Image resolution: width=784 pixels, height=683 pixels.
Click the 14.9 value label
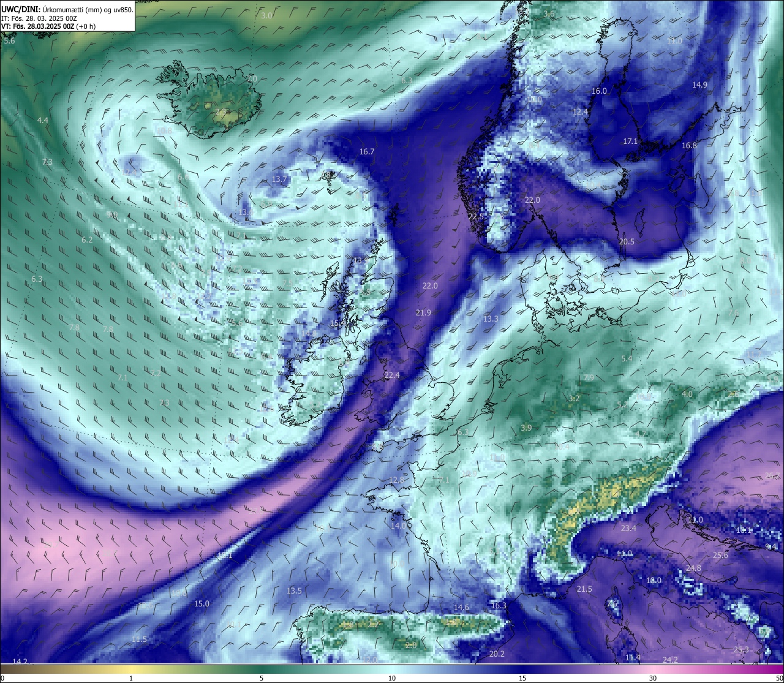tap(699, 85)
